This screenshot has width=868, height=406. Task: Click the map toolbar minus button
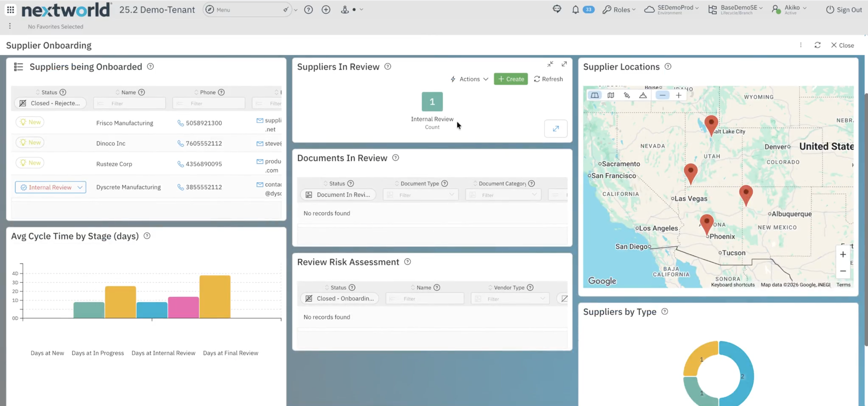coord(662,95)
